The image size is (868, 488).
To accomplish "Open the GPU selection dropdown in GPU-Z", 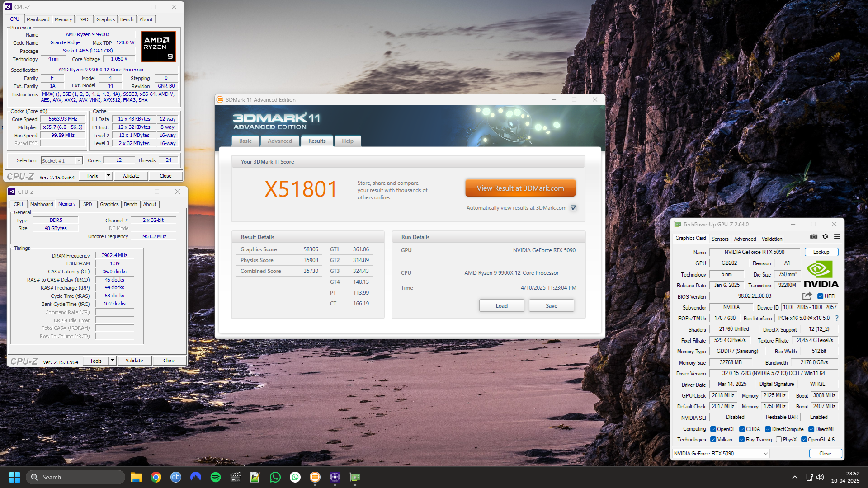I will [x=721, y=453].
